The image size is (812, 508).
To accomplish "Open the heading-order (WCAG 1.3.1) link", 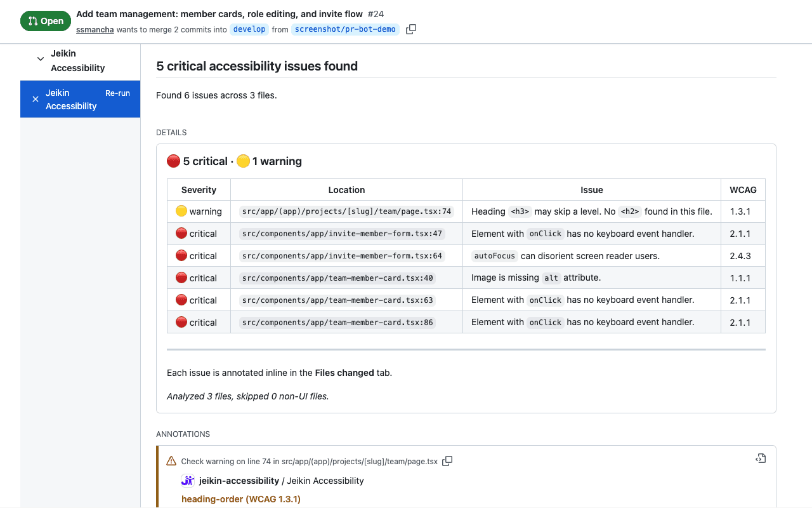I will pos(241,499).
